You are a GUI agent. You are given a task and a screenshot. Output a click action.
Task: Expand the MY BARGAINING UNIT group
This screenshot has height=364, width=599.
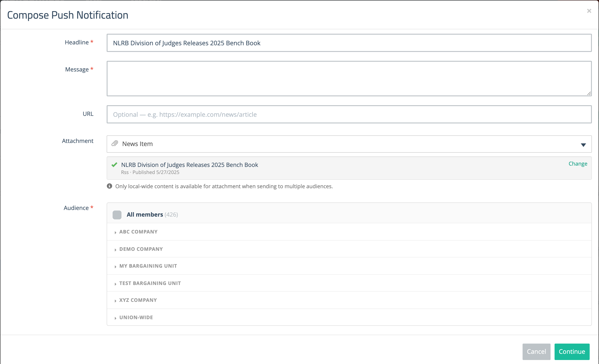[x=349, y=266]
